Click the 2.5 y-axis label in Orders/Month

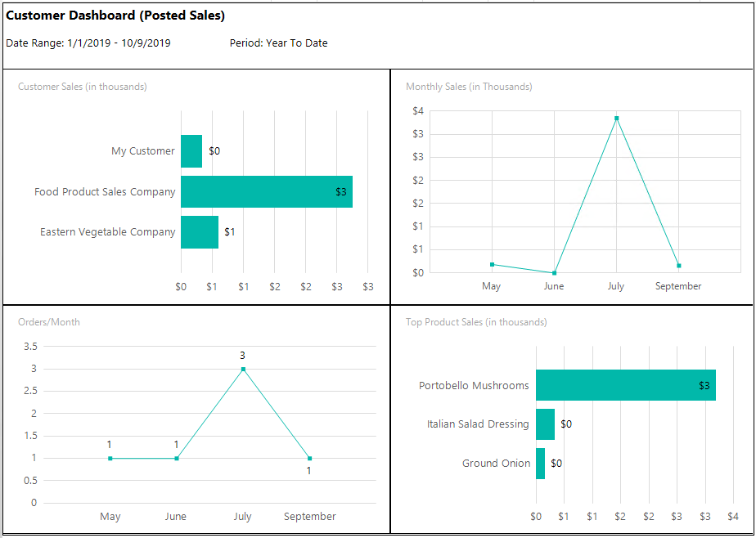(x=30, y=391)
